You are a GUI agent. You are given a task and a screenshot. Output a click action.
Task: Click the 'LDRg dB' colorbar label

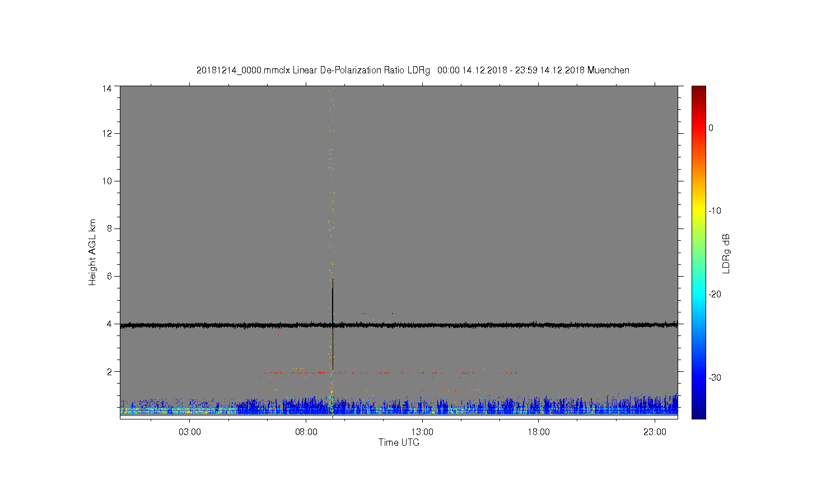(726, 253)
